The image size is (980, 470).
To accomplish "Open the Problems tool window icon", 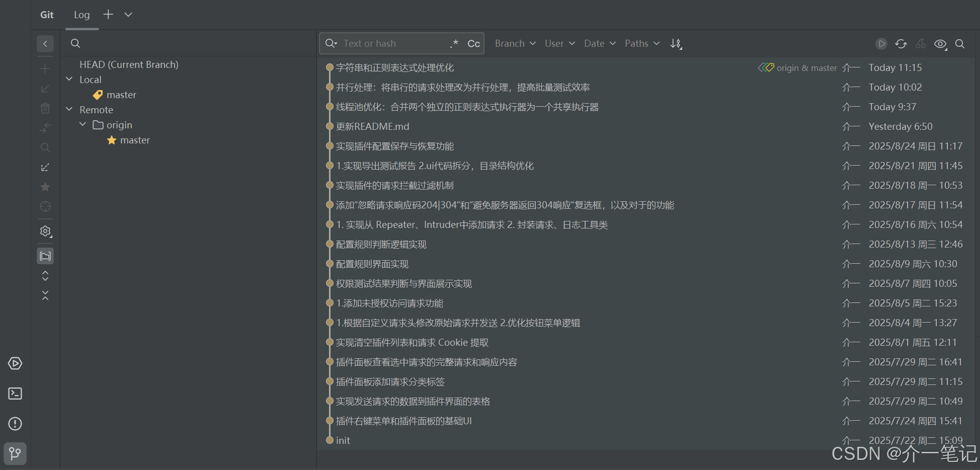I will coord(15,424).
